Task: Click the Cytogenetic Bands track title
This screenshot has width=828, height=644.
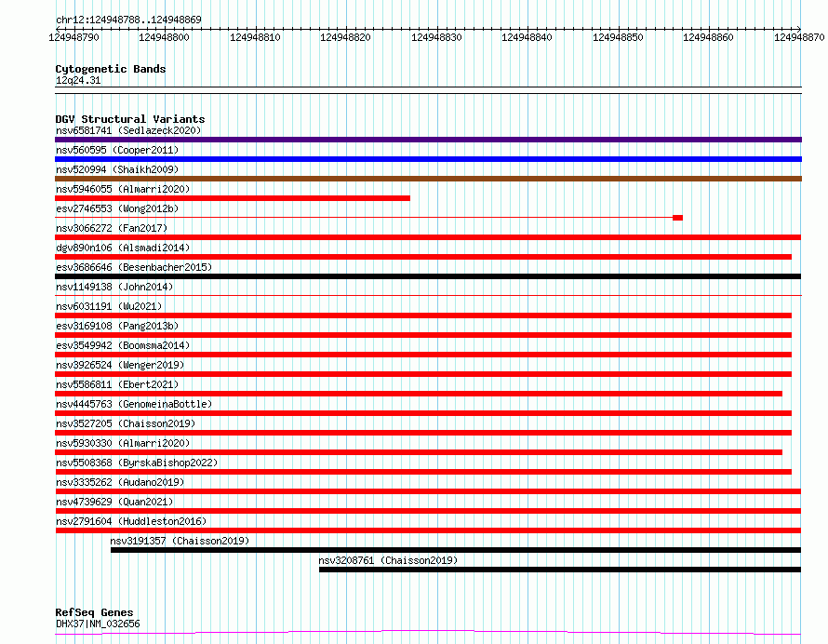Action: point(111,69)
